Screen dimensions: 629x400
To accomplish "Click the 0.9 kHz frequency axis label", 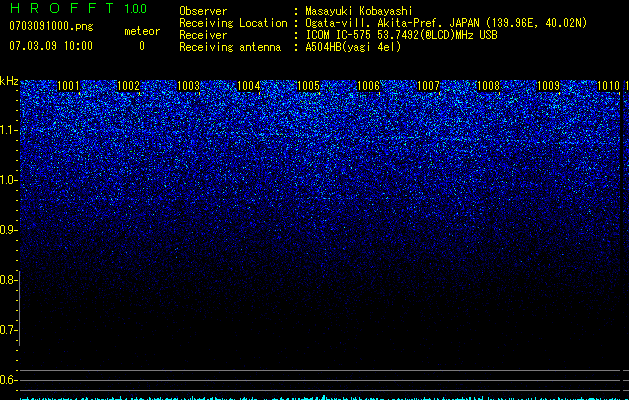I will pos(8,230).
